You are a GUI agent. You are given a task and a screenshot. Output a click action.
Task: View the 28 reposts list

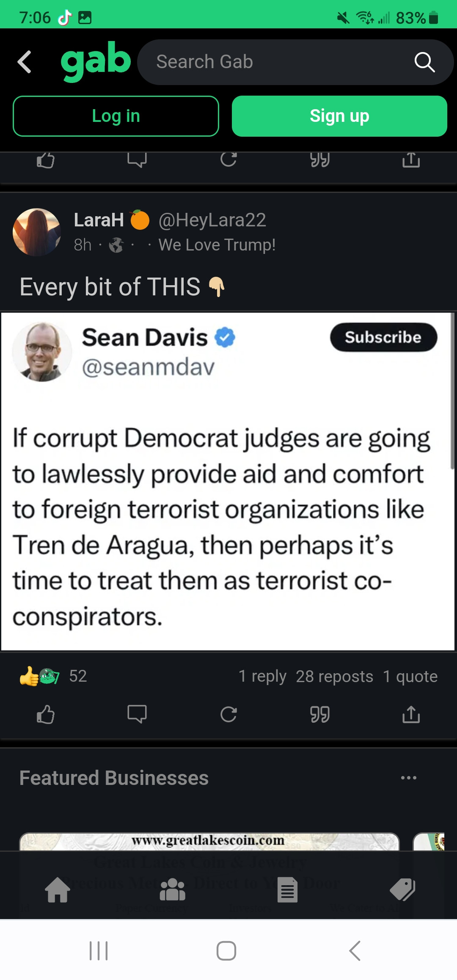point(334,676)
